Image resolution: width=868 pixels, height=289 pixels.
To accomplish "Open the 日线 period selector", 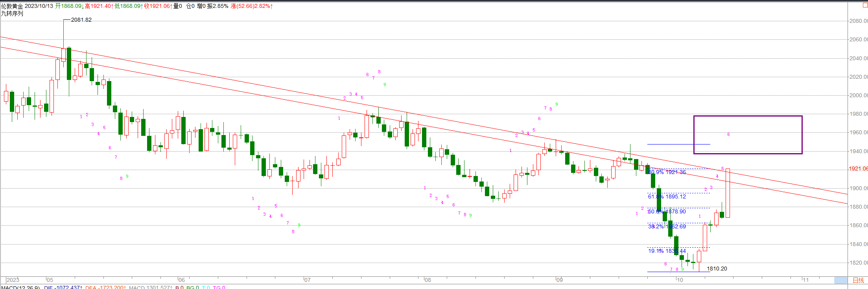I will coord(858,280).
